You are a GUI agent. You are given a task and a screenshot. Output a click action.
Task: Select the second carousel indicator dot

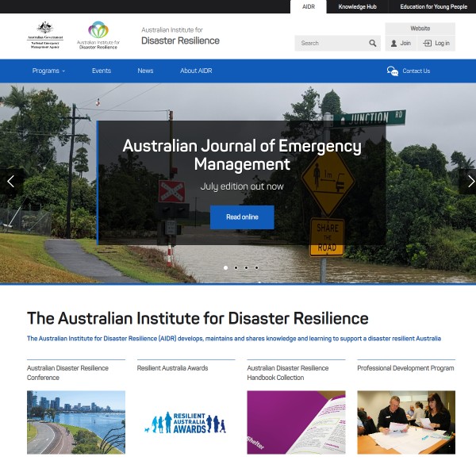click(236, 268)
